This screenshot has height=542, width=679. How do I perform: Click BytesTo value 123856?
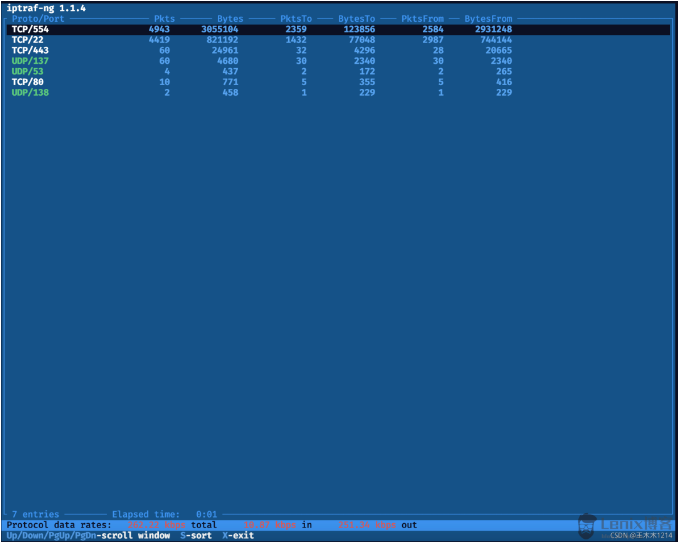359,29
